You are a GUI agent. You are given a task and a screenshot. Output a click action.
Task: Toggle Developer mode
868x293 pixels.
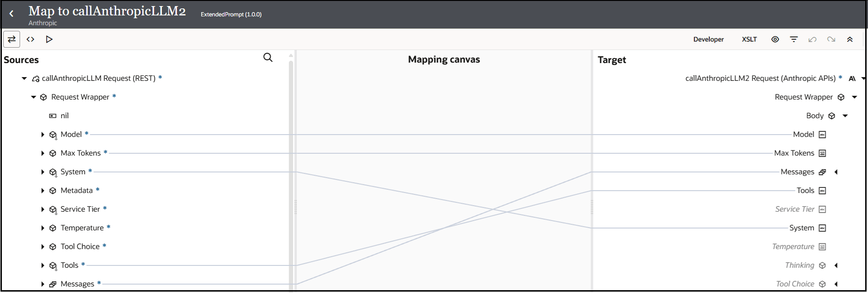coord(708,39)
